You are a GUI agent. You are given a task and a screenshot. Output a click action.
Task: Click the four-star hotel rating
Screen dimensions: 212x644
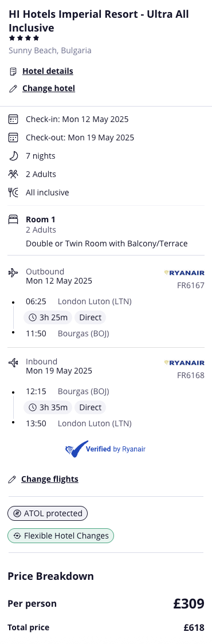[x=24, y=38]
